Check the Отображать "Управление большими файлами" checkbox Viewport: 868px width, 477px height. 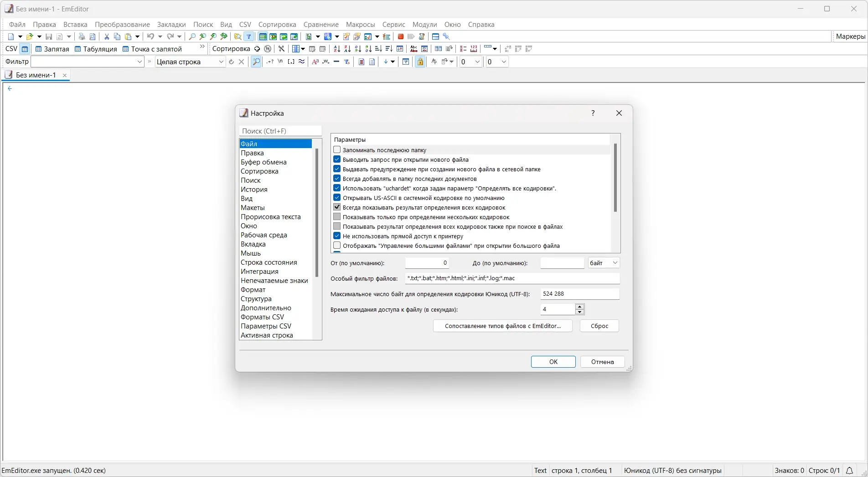(x=337, y=246)
